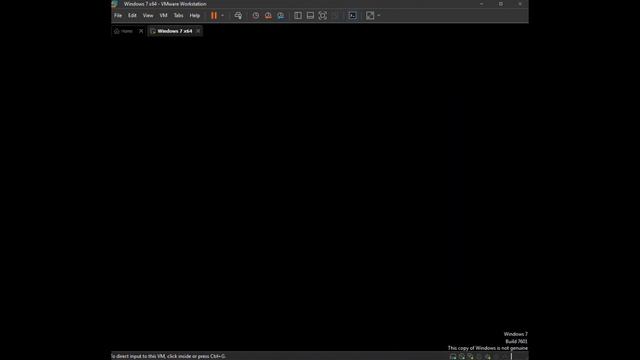Screen dimensions: 640x360
Task: Open the View menu
Action: 148,16
